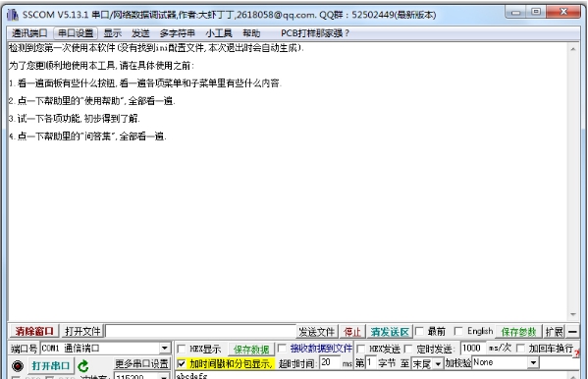Viewport: 588px width, 379px height.
Task: Uncheck the 加时间戳和分包显示 checkbox
Action: click(182, 363)
